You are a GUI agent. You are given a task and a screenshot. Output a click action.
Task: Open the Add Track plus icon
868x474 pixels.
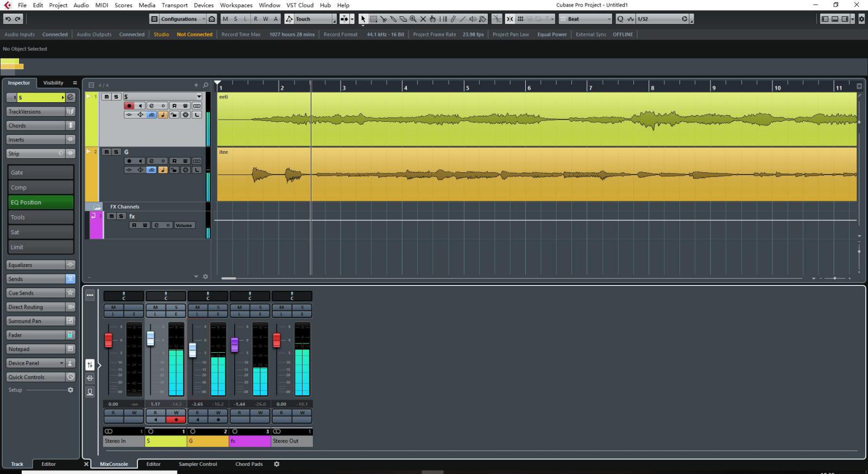(196, 85)
